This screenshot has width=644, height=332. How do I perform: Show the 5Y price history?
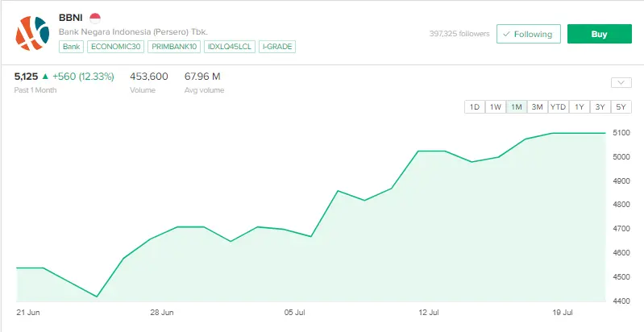coord(621,107)
